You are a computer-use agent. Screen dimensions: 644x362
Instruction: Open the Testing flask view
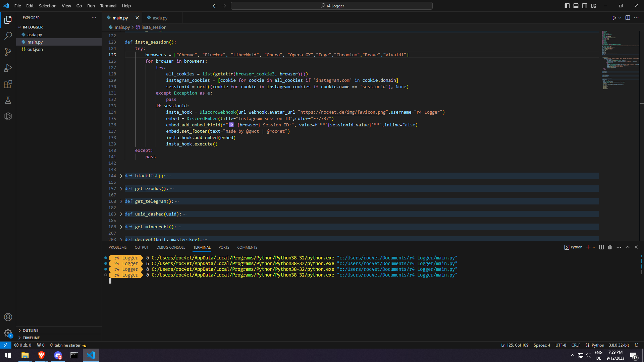tap(8, 100)
